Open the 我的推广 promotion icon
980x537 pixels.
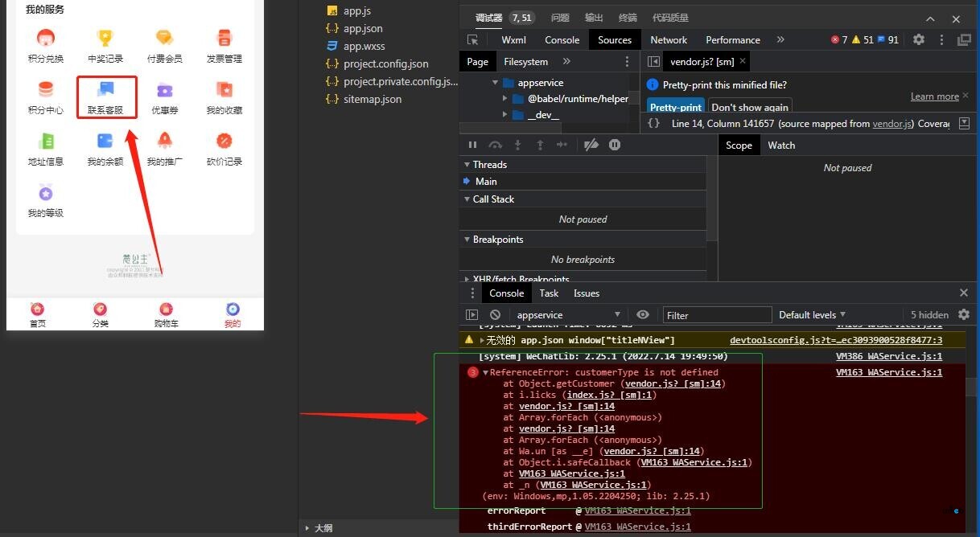click(x=164, y=149)
